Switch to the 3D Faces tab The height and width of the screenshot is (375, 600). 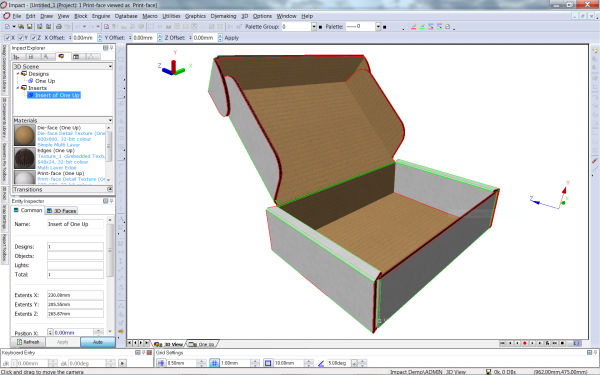(x=61, y=210)
